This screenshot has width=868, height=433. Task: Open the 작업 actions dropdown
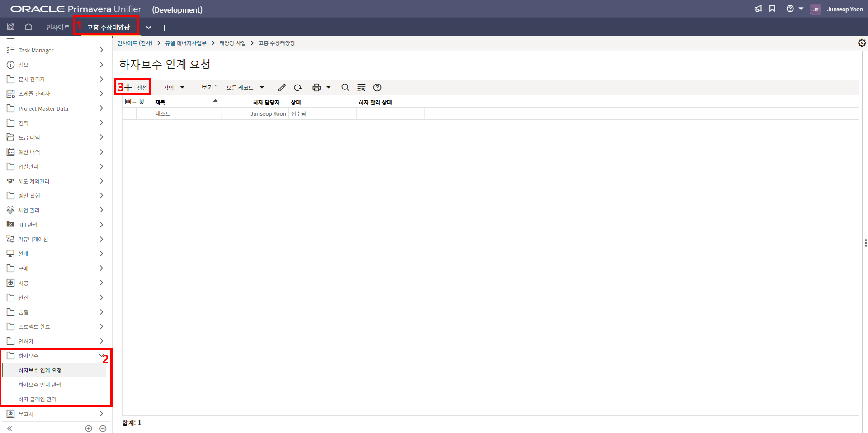(x=174, y=88)
